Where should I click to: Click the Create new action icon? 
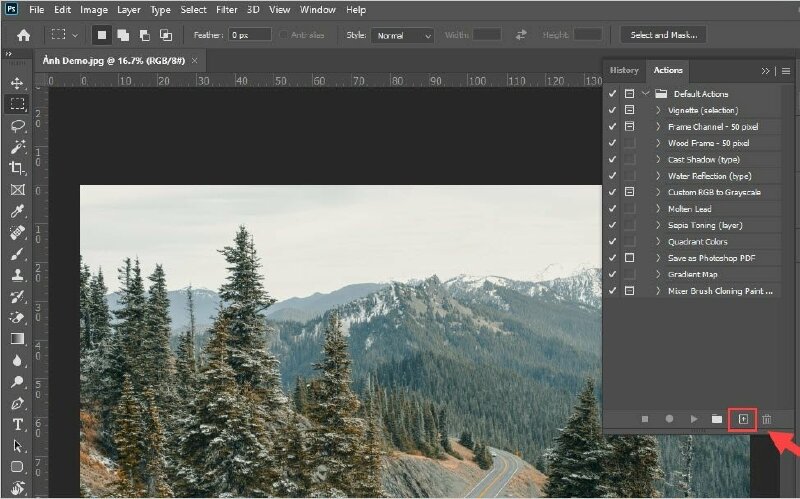(x=742, y=419)
